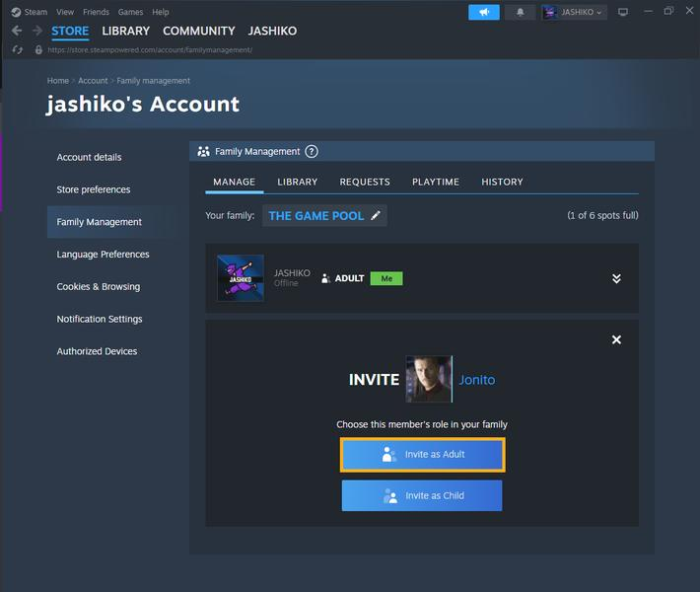This screenshot has width=700, height=592.
Task: Switch to the PLAYTIME tab
Action: tap(435, 182)
